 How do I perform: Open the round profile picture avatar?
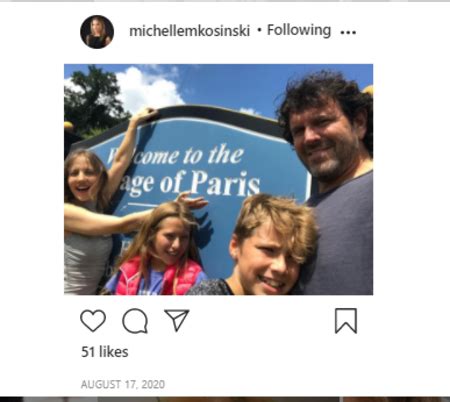tap(97, 32)
